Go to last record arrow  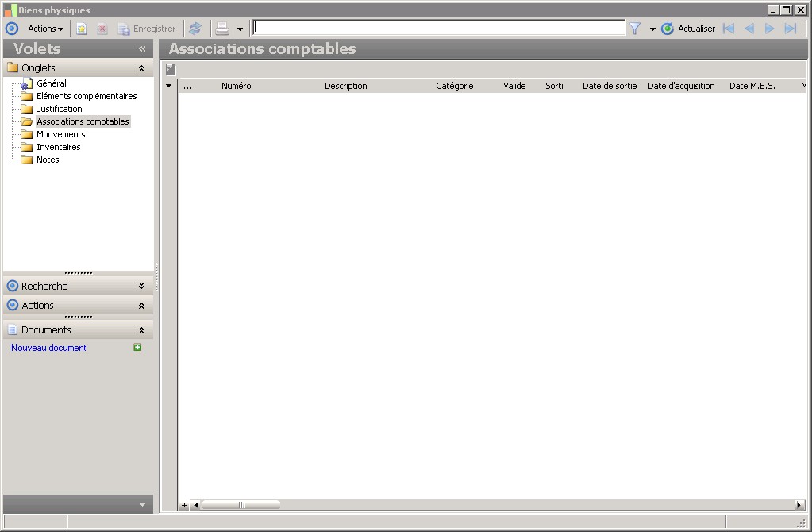click(x=791, y=29)
